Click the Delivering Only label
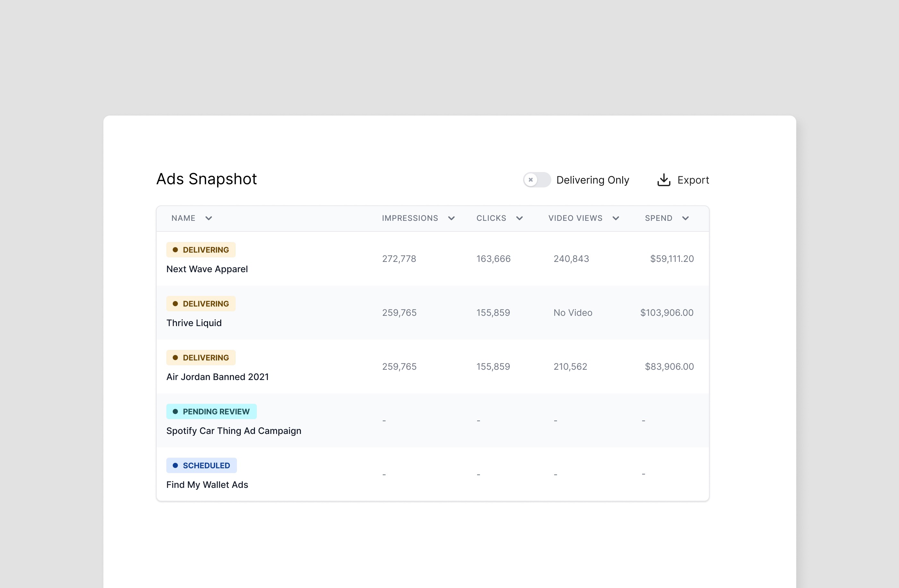This screenshot has width=899, height=588. point(592,180)
